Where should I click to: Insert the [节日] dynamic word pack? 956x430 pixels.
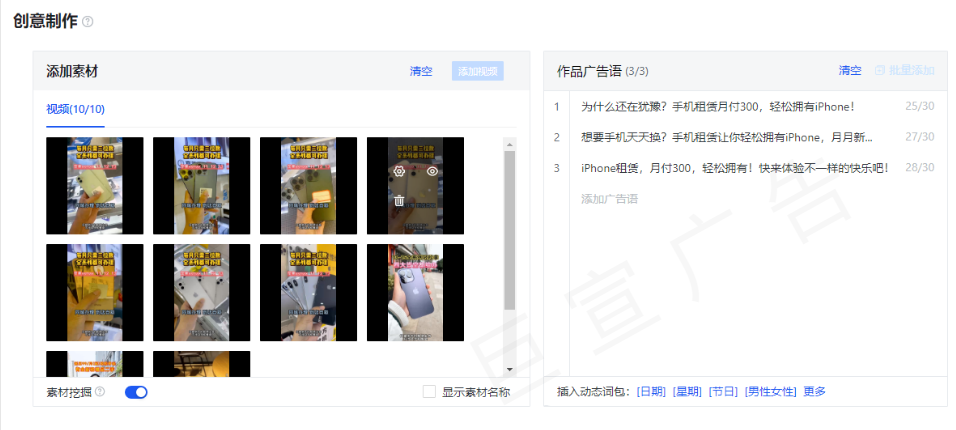click(723, 392)
